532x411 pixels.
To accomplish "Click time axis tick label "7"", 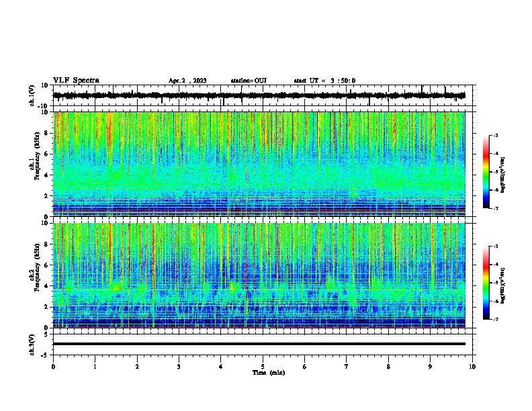I will point(347,367).
